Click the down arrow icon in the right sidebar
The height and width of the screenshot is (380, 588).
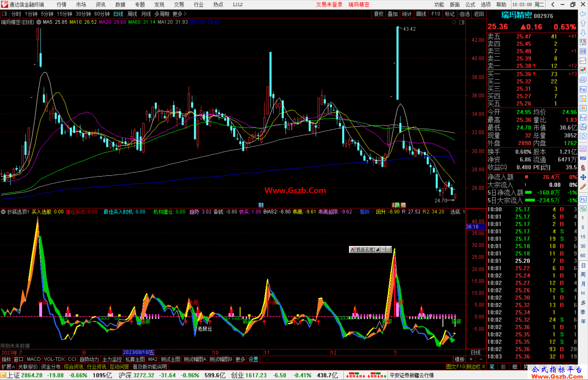[583, 33]
